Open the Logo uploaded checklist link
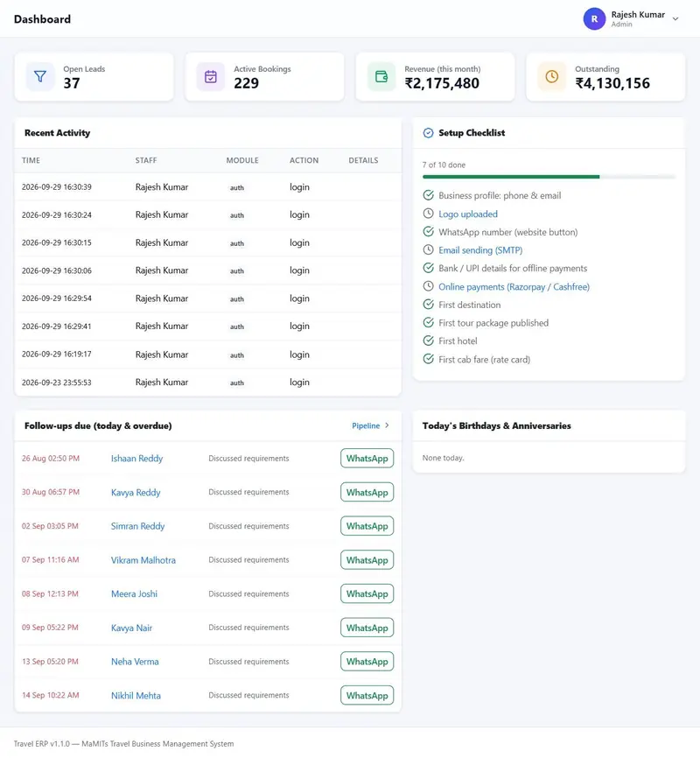The width and height of the screenshot is (700, 758). point(468,214)
